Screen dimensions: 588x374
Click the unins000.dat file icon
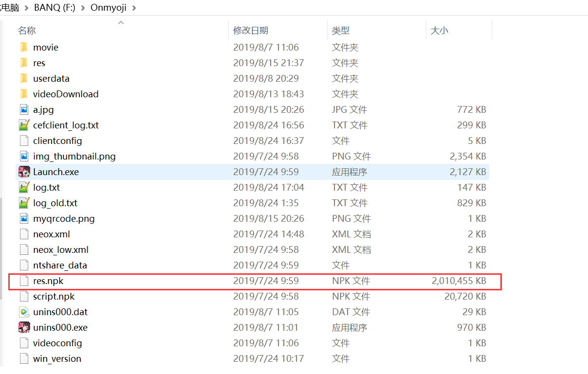coord(24,312)
